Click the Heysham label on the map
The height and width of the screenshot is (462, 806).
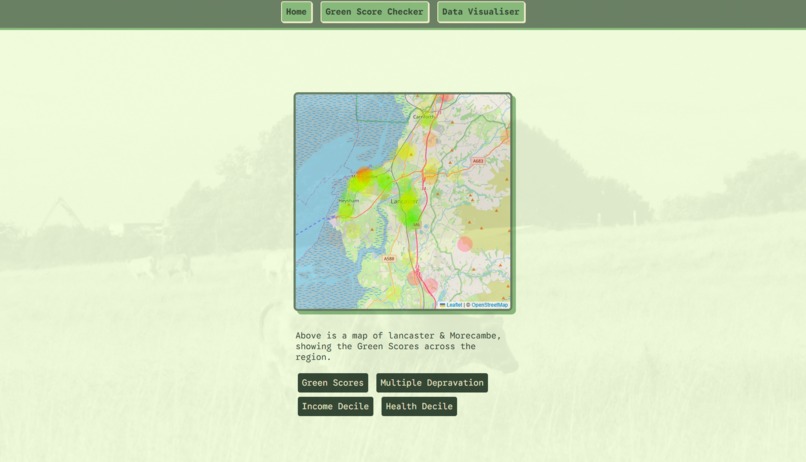tap(349, 200)
